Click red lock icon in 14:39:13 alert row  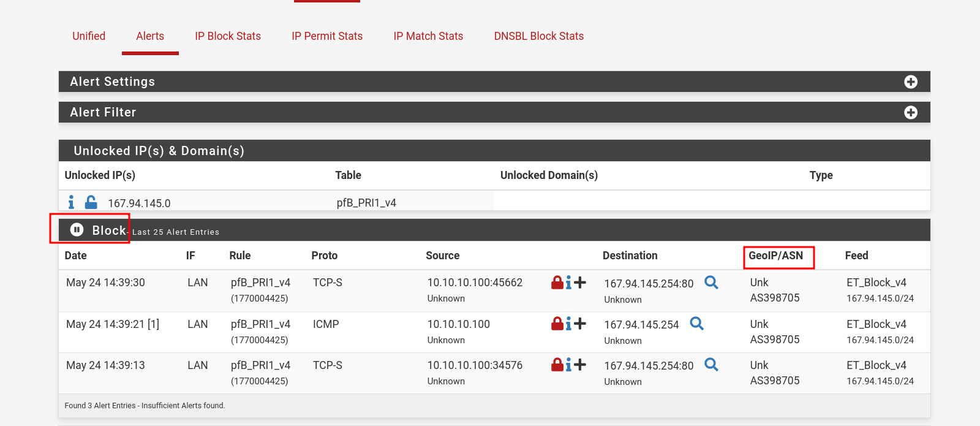click(557, 365)
